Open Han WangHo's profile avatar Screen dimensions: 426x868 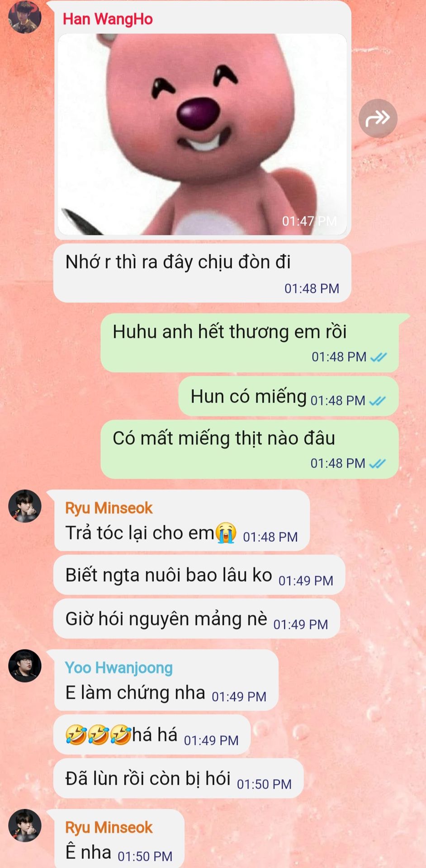(25, 17)
